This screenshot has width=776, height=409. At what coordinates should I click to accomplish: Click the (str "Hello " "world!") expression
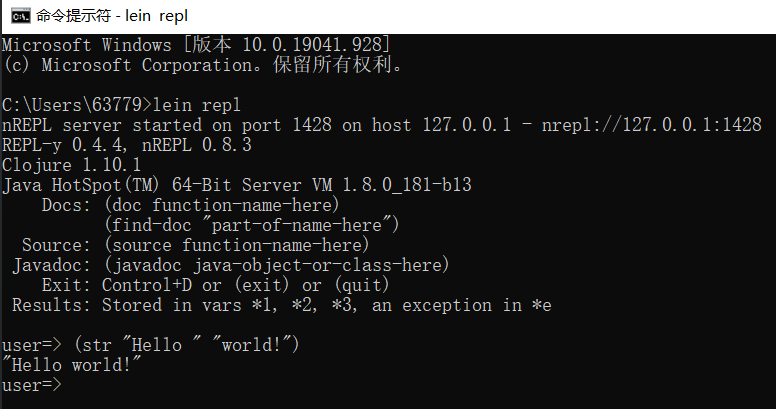click(187, 345)
